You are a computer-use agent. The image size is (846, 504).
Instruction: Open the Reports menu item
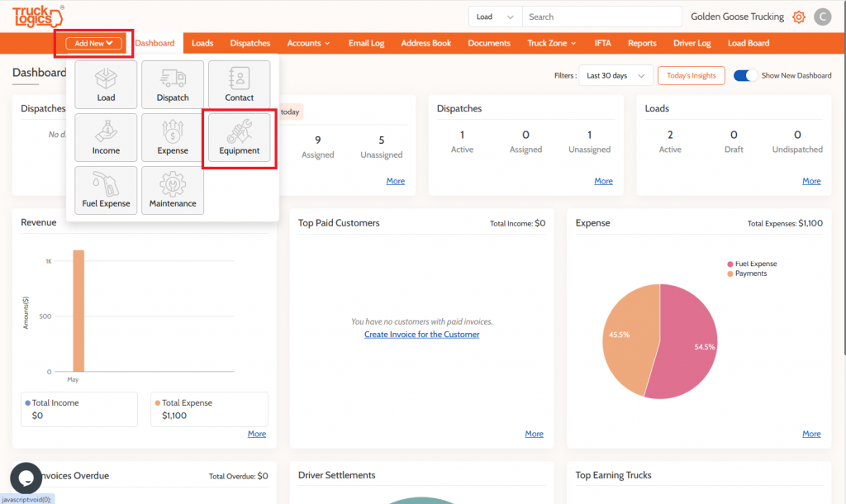(x=642, y=43)
